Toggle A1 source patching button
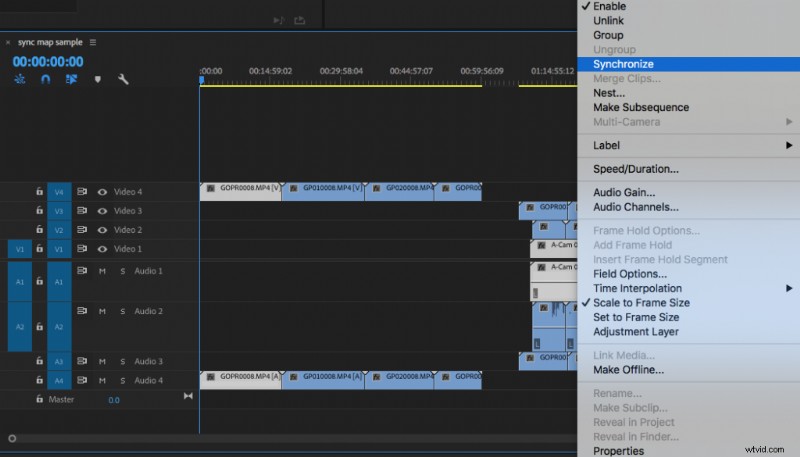 point(20,281)
